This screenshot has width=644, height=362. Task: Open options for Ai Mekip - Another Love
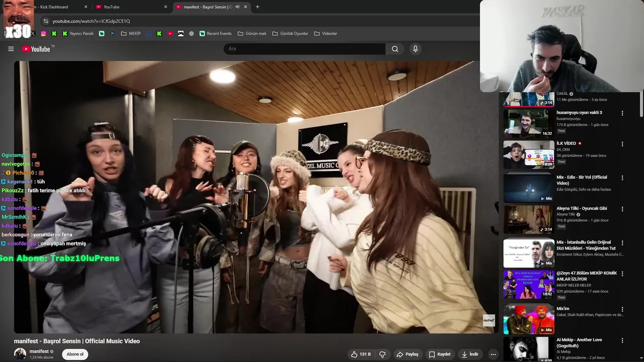[x=622, y=340]
